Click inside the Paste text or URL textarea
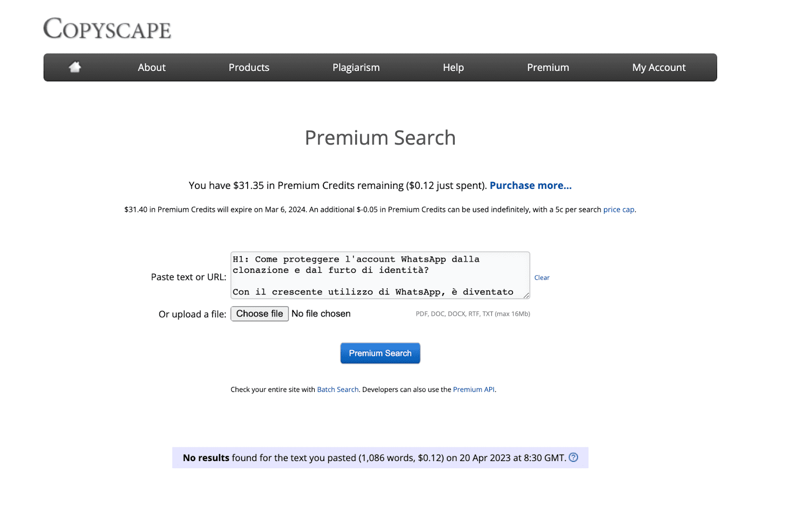Viewport: 812px width, 519px height. pyautogui.click(x=380, y=275)
